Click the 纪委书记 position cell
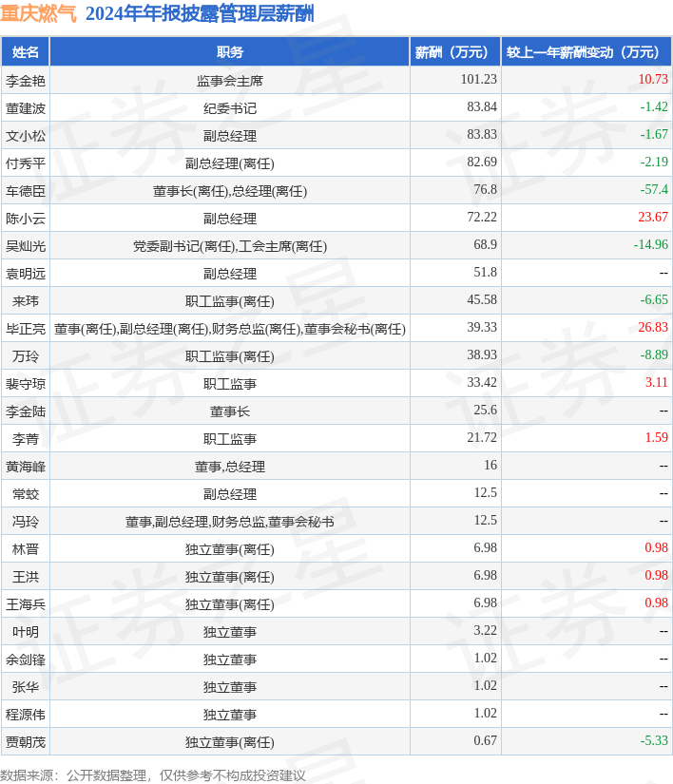 click(x=229, y=108)
